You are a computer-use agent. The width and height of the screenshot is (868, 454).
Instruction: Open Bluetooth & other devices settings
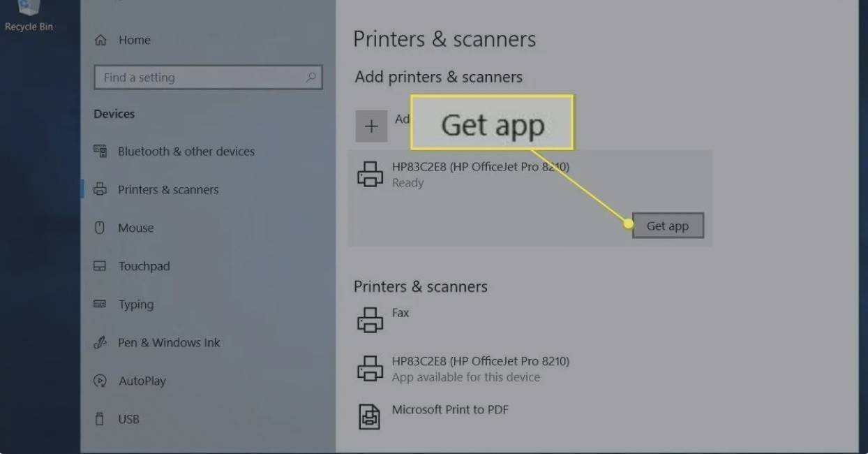(186, 152)
